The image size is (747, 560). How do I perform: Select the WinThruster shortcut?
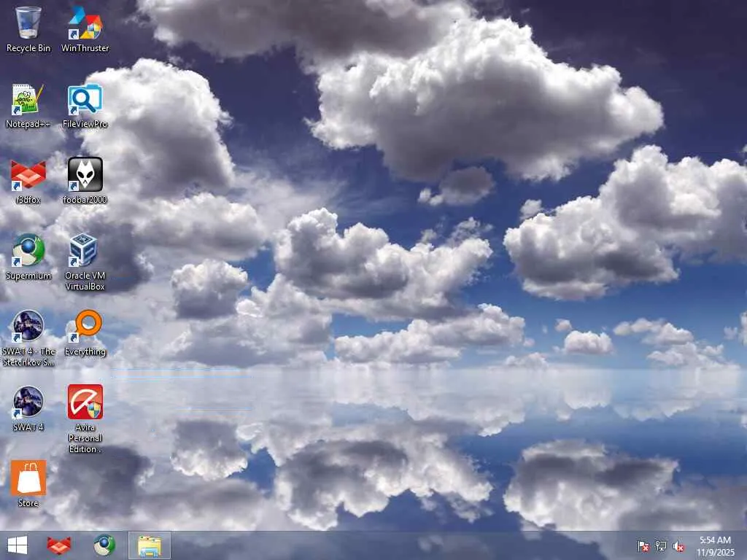coord(85,29)
